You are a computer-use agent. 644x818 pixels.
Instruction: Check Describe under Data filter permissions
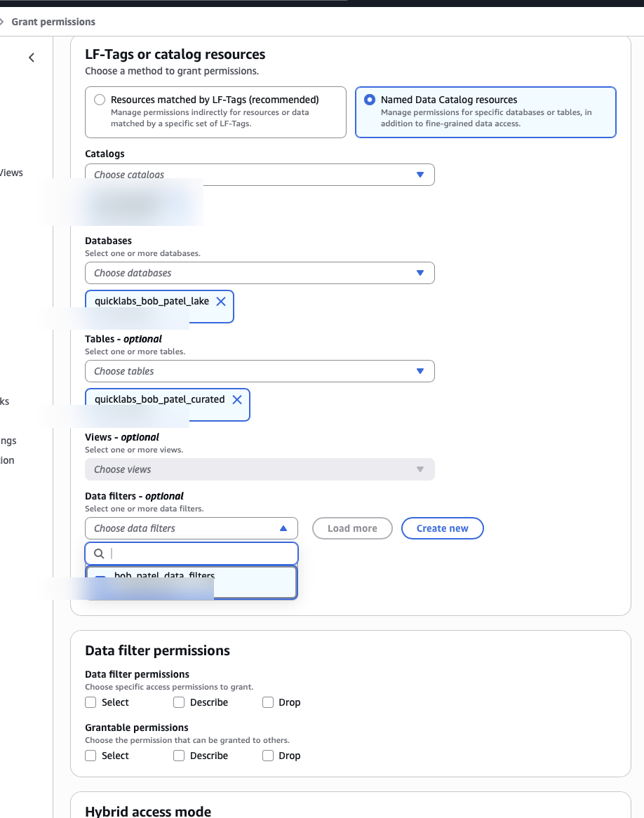tap(179, 702)
